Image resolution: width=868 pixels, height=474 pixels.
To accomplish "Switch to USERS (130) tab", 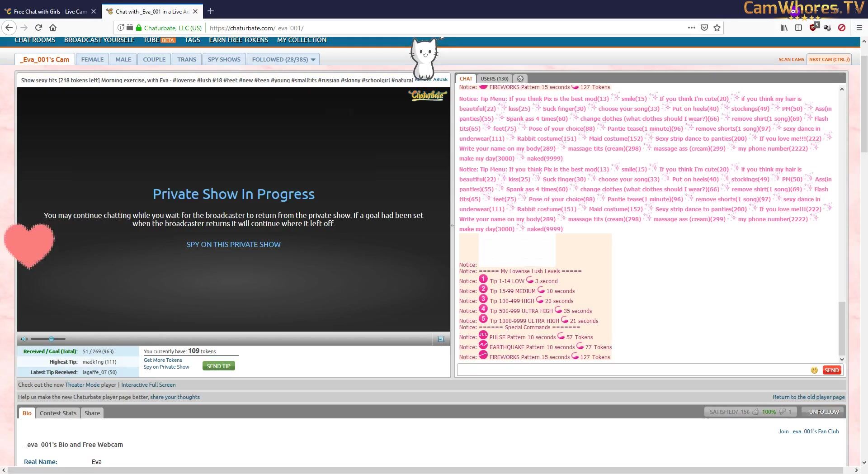I will [494, 78].
